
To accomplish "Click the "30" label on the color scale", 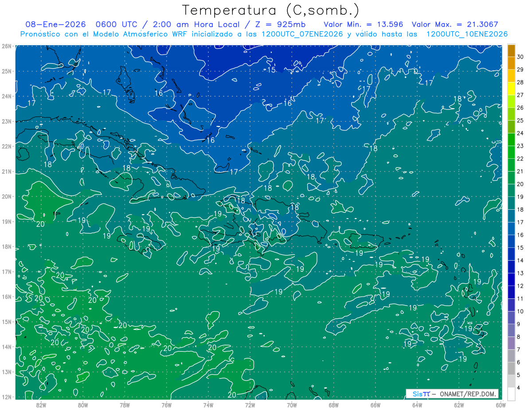I will (x=520, y=57).
